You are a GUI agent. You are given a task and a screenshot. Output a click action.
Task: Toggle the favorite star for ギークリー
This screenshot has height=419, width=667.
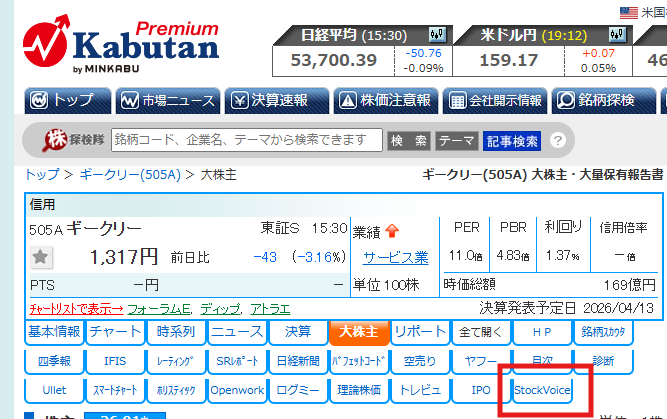(41, 257)
